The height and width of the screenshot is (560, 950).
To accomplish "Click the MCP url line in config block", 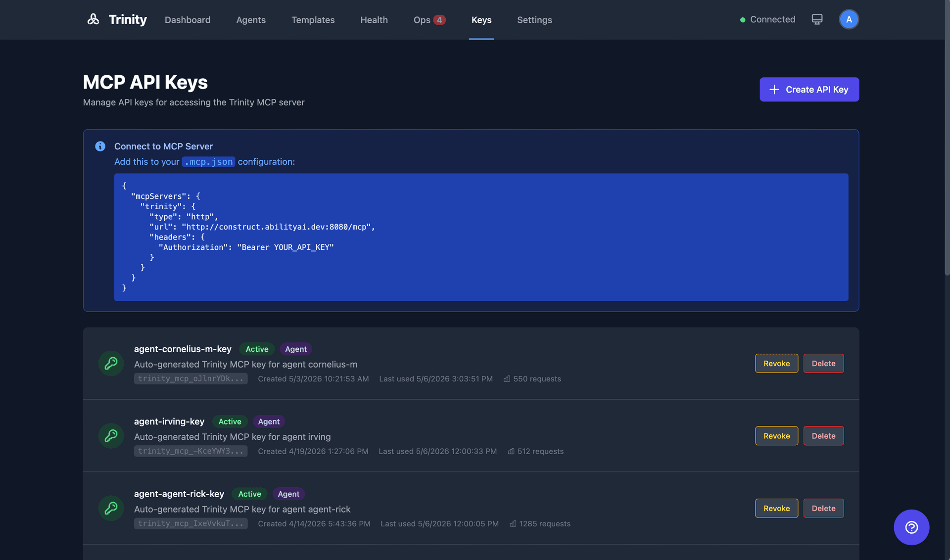I will click(262, 227).
